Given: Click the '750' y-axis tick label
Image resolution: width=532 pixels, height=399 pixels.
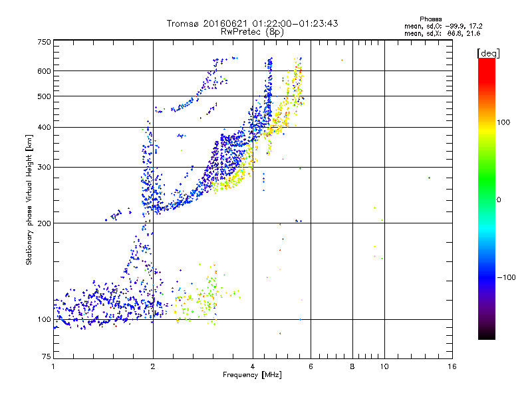Looking at the screenshot, I should (45, 42).
